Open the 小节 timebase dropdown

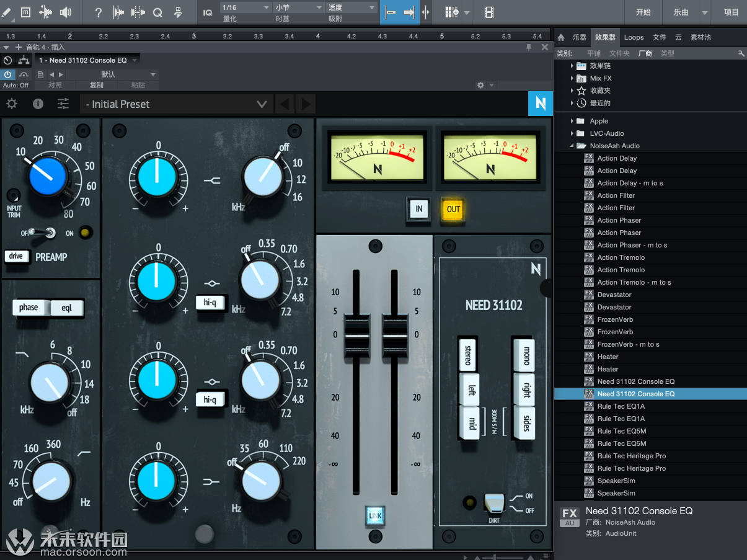pyautogui.click(x=299, y=7)
